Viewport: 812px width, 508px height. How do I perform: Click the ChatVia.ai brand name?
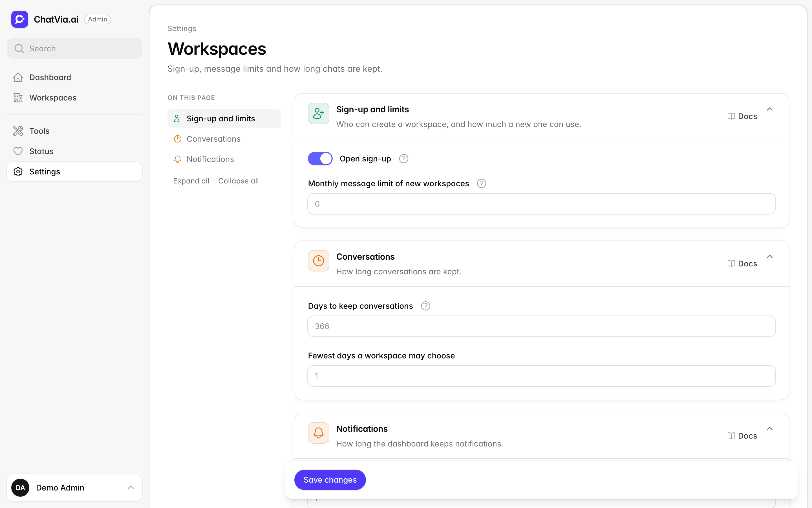56,19
